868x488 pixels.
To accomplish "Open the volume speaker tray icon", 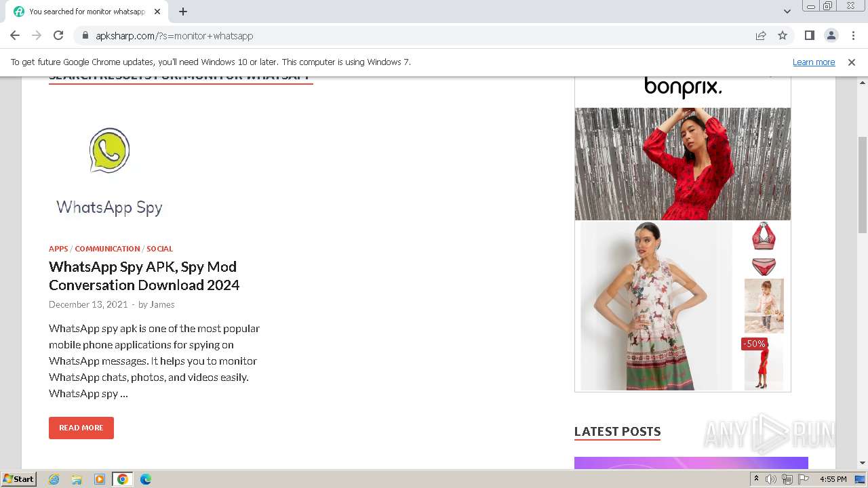I will click(771, 479).
